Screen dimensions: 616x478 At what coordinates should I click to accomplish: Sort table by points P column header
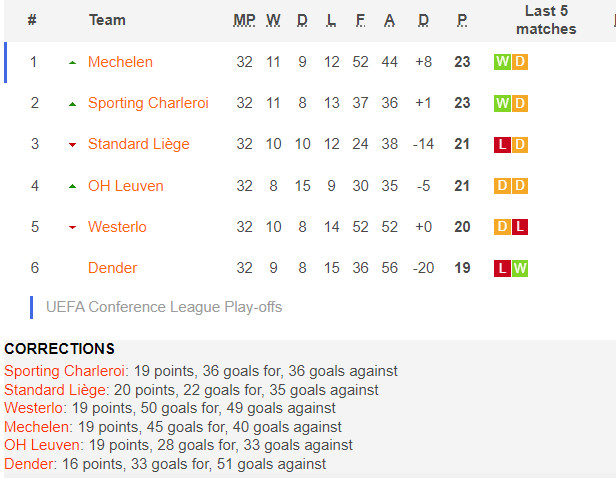[462, 20]
